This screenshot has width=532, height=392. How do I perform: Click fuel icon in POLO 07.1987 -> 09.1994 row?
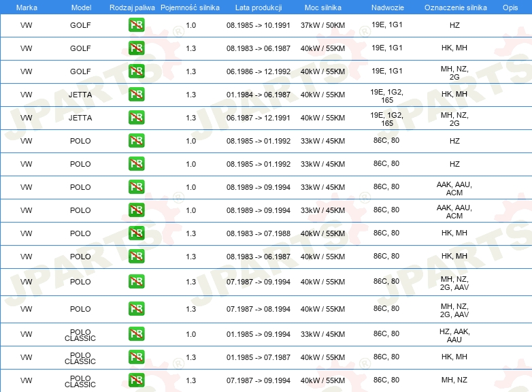pos(136,281)
